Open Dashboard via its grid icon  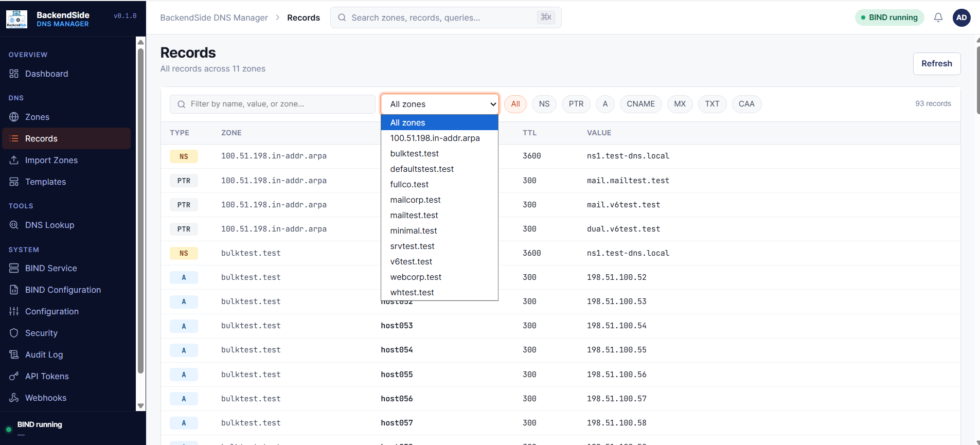[x=14, y=74]
